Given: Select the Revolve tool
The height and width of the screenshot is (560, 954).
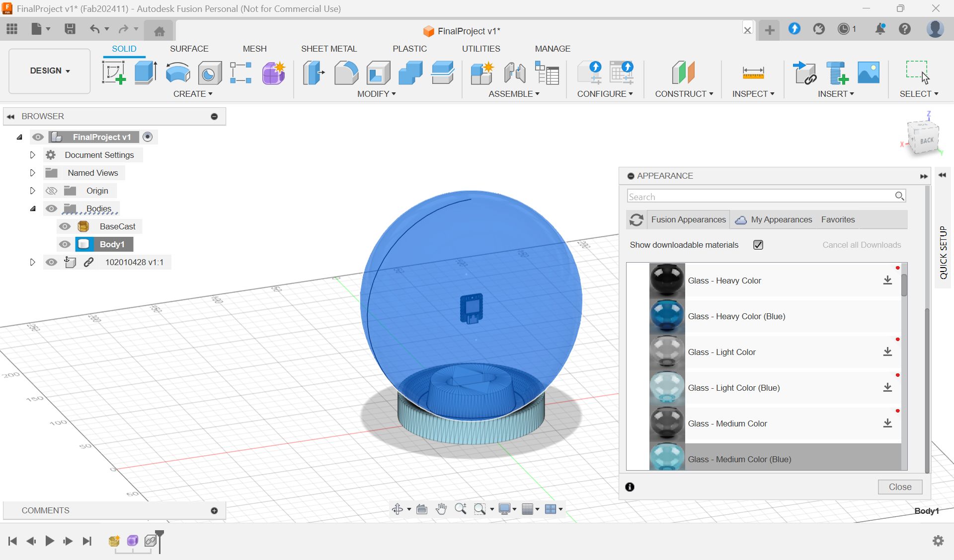Looking at the screenshot, I should coord(178,72).
